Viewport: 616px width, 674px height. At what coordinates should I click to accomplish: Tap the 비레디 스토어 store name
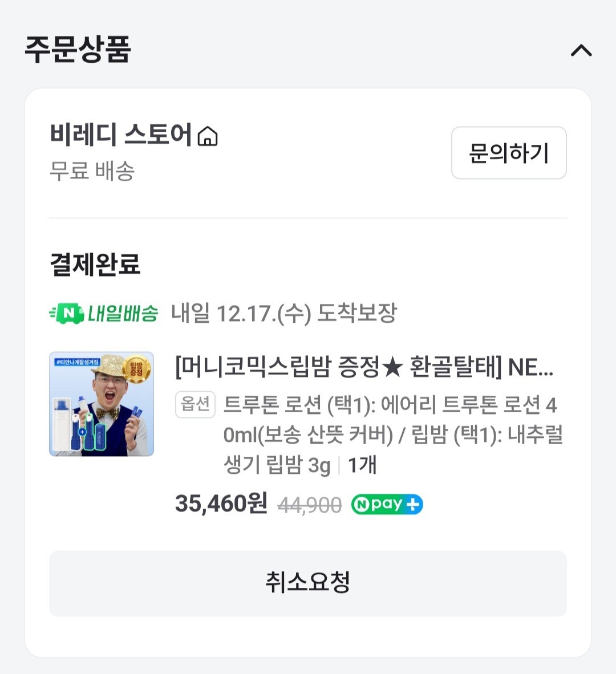[121, 135]
